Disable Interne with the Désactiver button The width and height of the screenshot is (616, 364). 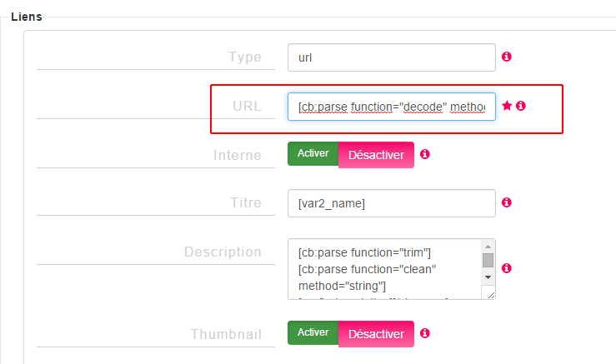376,155
